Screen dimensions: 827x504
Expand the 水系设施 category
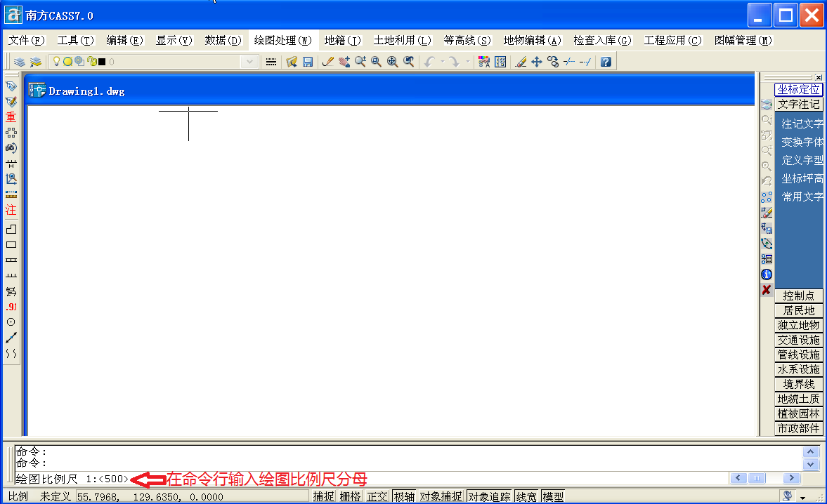(798, 369)
